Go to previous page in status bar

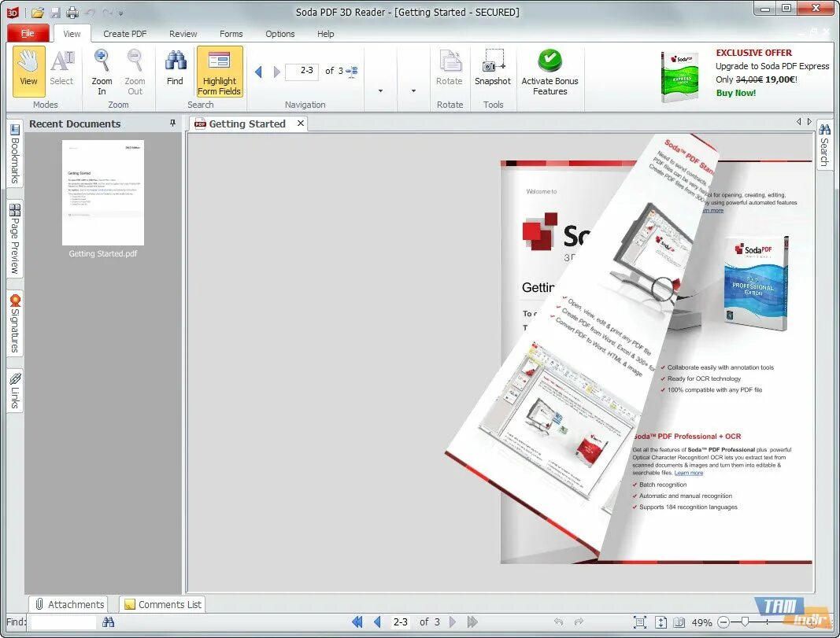(x=377, y=622)
